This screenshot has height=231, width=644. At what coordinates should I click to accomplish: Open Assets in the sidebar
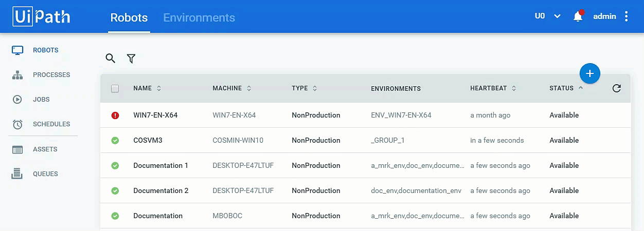[45, 149]
